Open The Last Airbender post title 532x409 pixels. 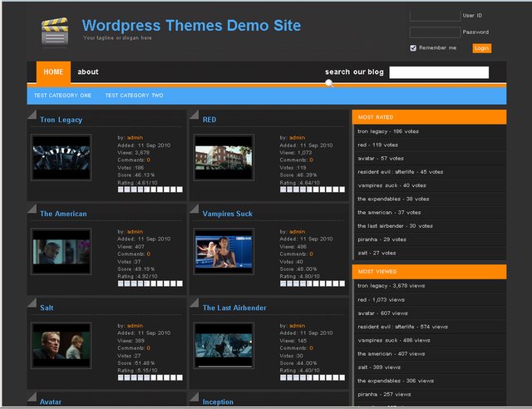(x=234, y=308)
